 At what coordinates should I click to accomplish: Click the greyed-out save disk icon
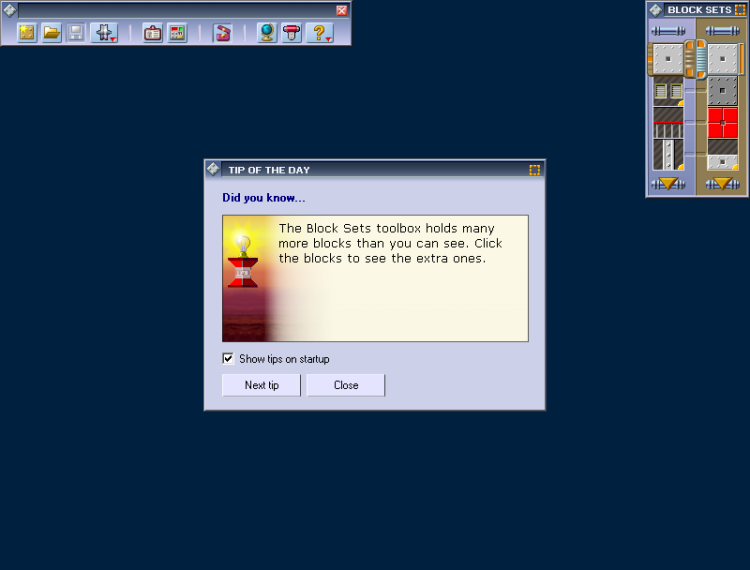tap(76, 33)
